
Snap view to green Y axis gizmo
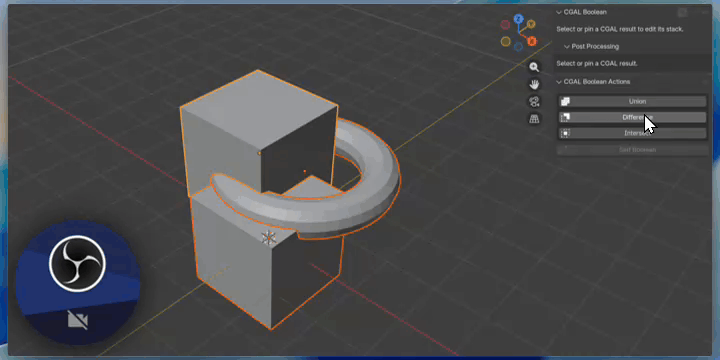531,24
